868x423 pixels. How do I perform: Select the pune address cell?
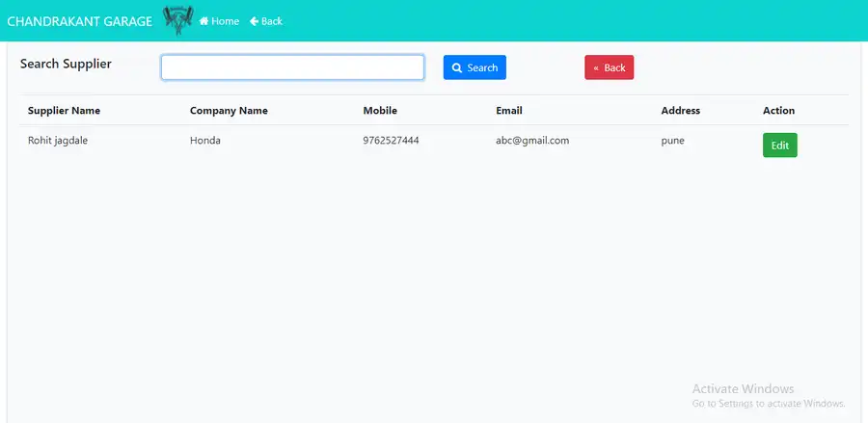[x=672, y=141]
